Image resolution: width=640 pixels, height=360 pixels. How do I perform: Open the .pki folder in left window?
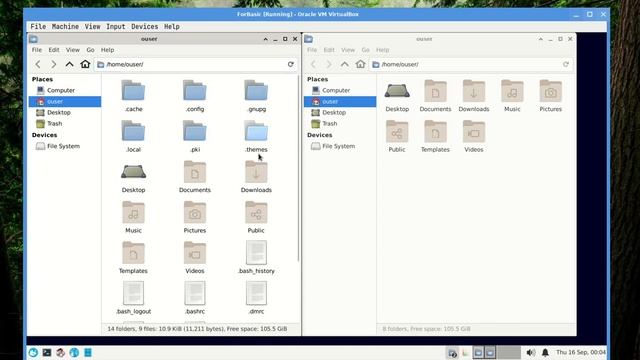[x=195, y=136]
